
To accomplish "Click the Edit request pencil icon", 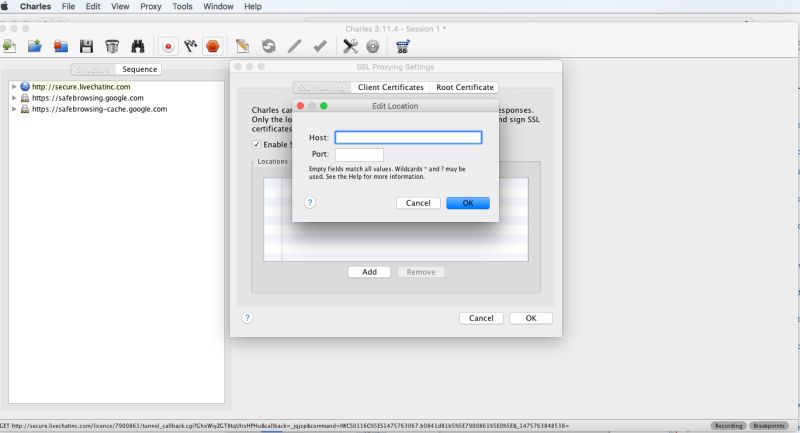I will point(294,46).
